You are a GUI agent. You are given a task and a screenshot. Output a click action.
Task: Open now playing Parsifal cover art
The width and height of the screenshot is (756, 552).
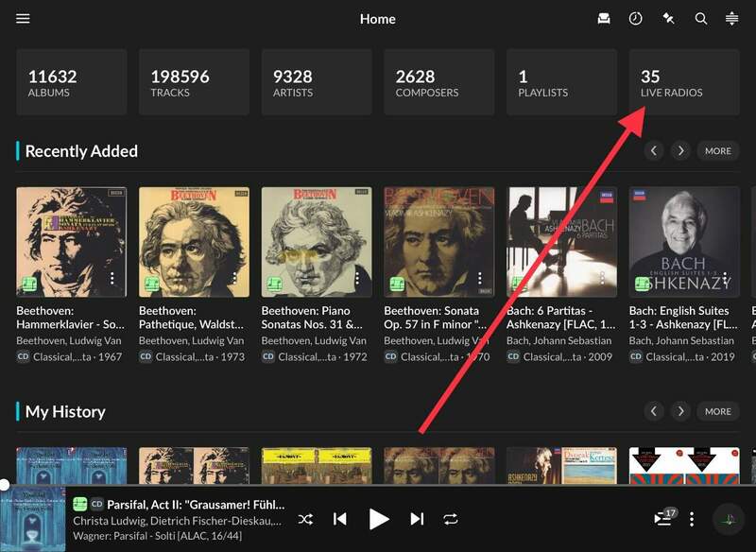coord(33,519)
